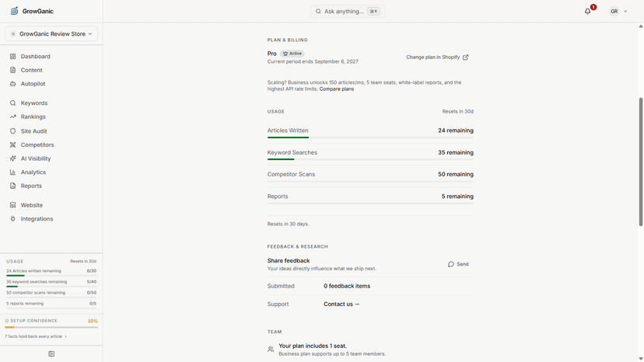Click the '10%' setup confidence value

(93, 321)
